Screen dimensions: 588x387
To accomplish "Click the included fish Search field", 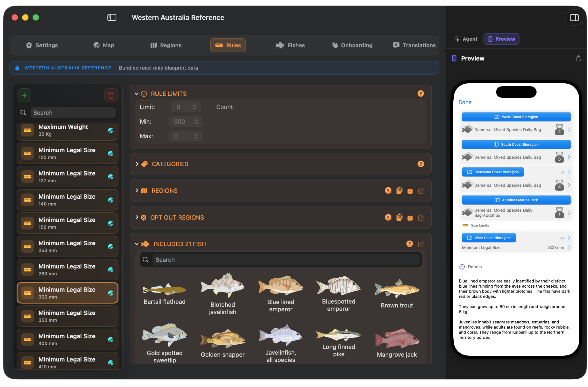I will tap(286, 260).
